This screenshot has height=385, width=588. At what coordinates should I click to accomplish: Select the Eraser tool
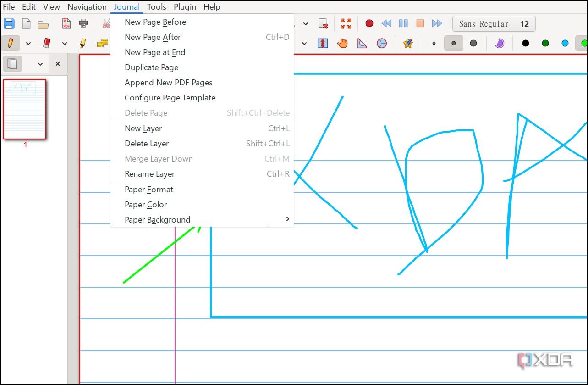46,43
